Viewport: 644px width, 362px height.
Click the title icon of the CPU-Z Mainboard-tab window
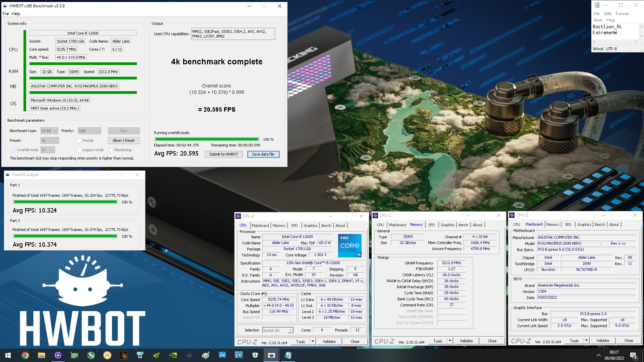point(512,215)
